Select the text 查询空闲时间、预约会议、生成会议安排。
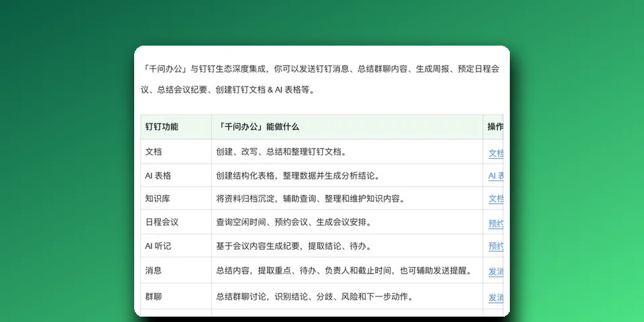 coord(294,222)
